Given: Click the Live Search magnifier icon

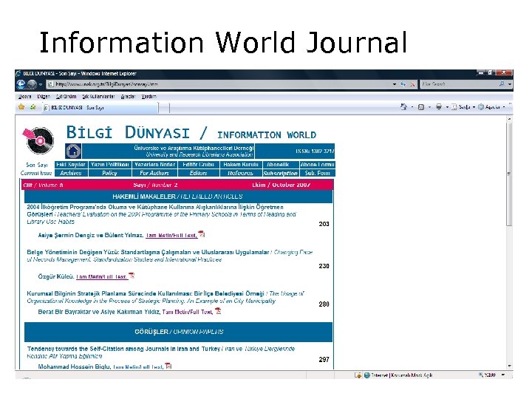Looking at the screenshot, I should (x=502, y=83).
